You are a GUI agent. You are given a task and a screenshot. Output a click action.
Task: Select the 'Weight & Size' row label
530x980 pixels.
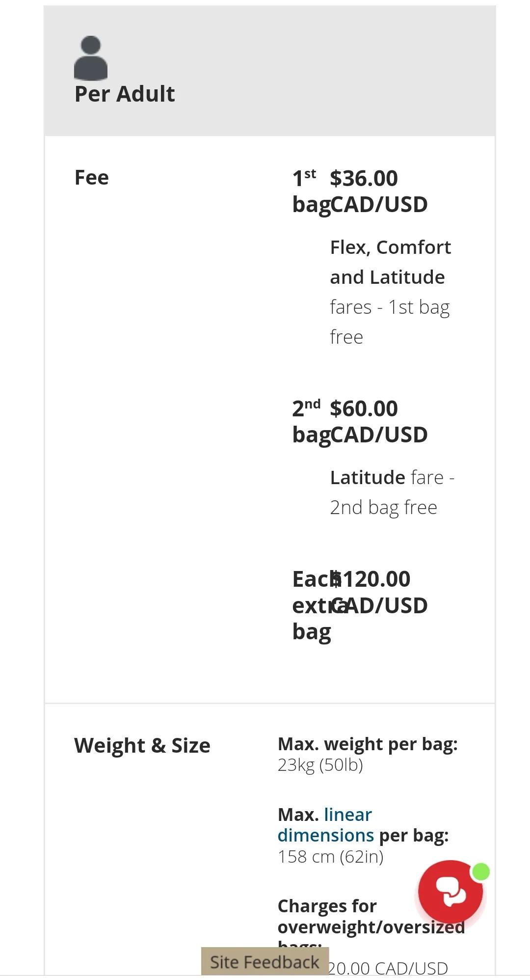tap(142, 745)
